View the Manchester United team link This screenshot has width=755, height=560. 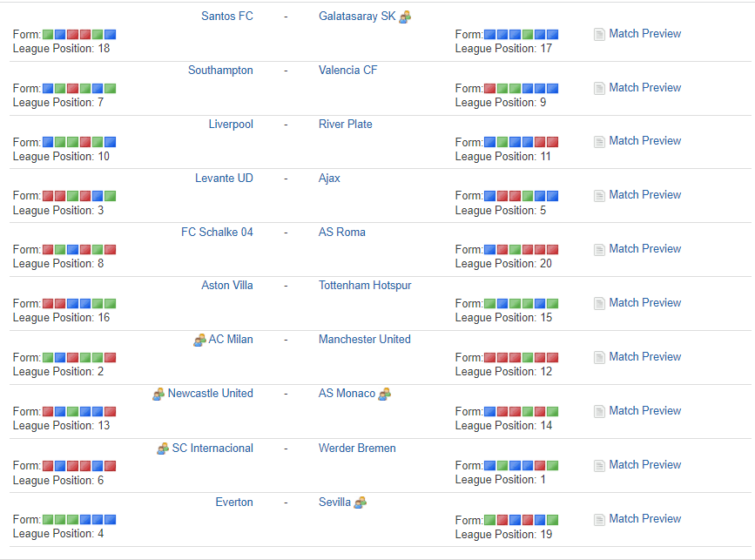tap(364, 340)
